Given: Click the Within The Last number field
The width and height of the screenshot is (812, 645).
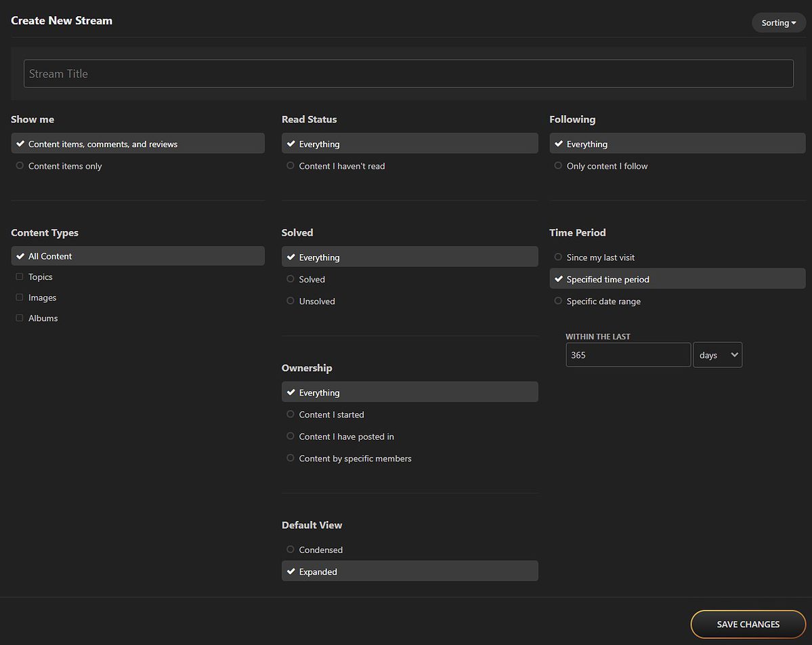Looking at the screenshot, I should pyautogui.click(x=628, y=355).
